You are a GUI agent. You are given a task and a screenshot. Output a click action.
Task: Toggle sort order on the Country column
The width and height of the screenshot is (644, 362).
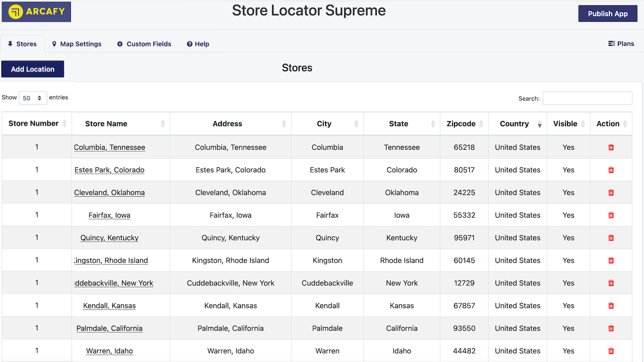click(539, 123)
